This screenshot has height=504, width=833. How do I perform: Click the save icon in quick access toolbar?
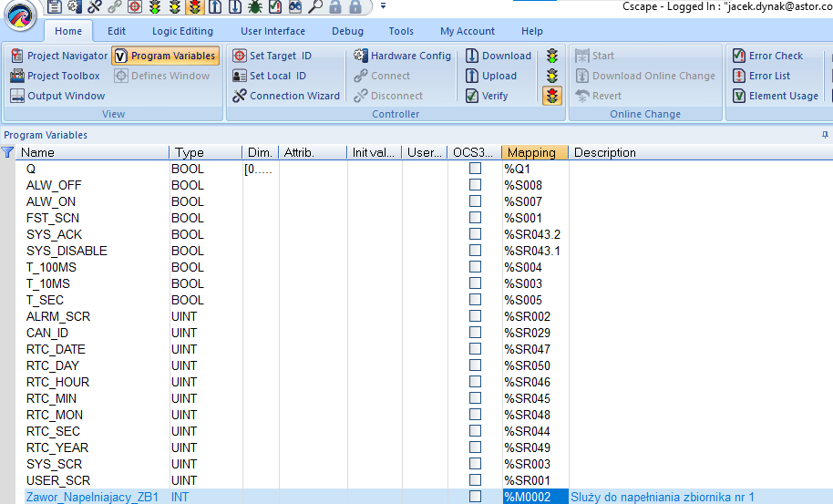coord(54,6)
